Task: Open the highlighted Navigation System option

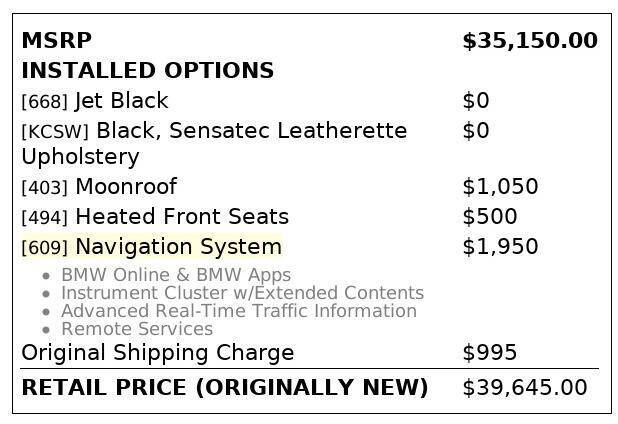Action: pos(152,247)
